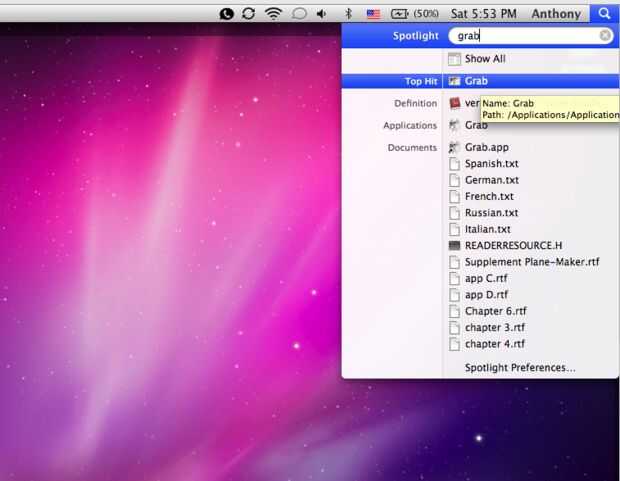
Task: Click the Dictionary definition icon
Action: [x=455, y=103]
